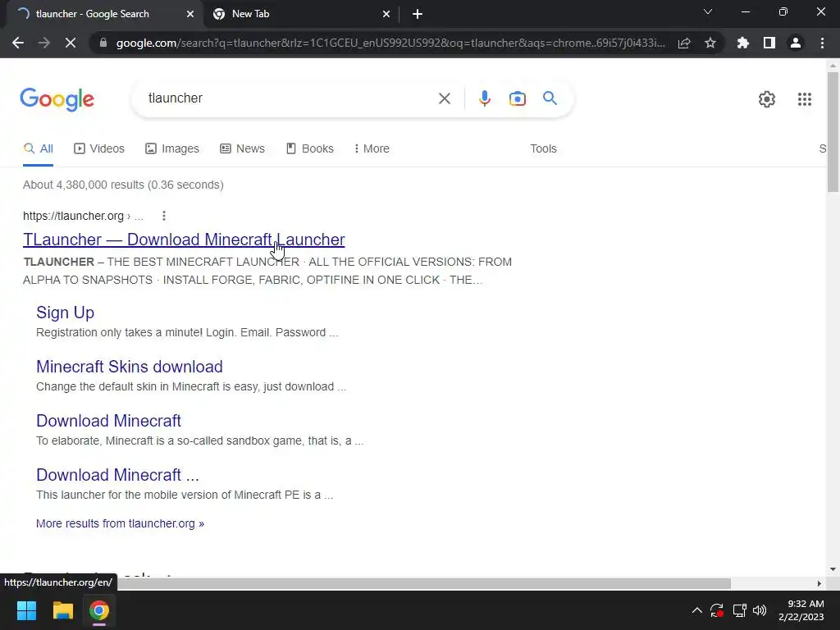
Task: Click the vertical scrollbar thumb
Action: pyautogui.click(x=833, y=131)
